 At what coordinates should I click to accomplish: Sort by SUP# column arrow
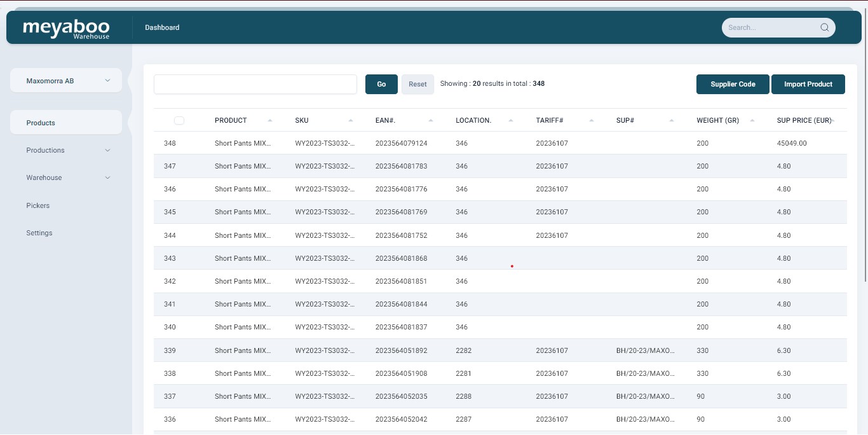(672, 120)
